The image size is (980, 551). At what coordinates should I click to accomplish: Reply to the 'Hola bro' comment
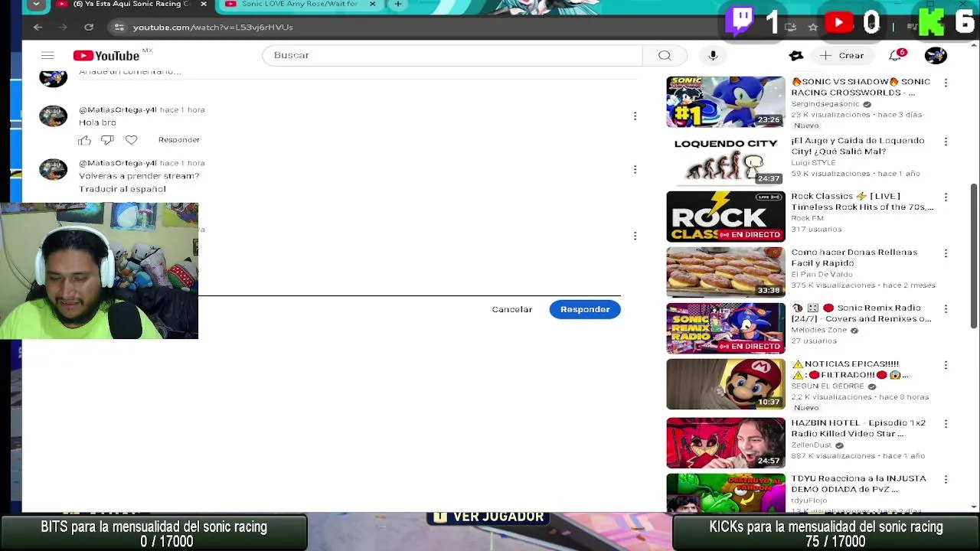(178, 140)
